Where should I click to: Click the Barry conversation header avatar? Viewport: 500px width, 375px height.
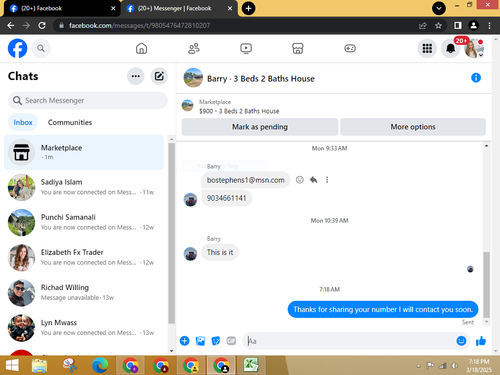(x=193, y=78)
